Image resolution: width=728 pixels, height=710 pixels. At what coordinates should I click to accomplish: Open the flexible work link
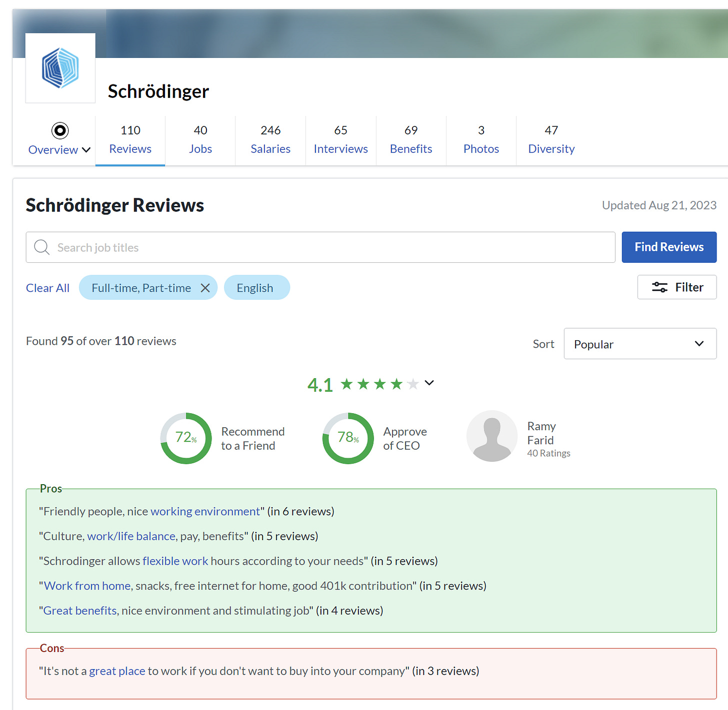coord(175,561)
